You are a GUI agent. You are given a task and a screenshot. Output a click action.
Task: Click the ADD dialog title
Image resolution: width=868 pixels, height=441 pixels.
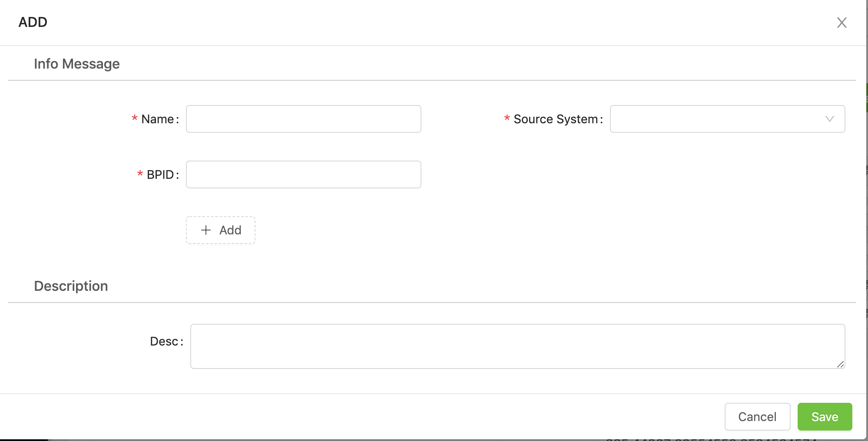(x=33, y=22)
